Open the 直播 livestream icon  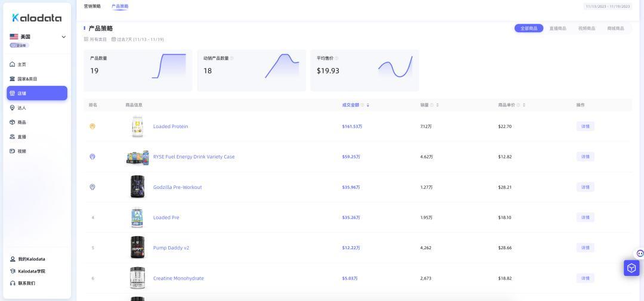(13, 136)
